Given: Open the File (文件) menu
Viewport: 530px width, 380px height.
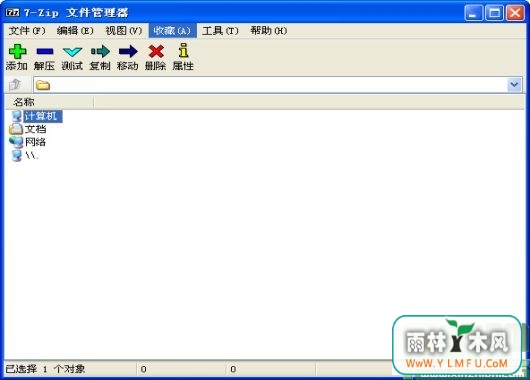Looking at the screenshot, I should (27, 31).
